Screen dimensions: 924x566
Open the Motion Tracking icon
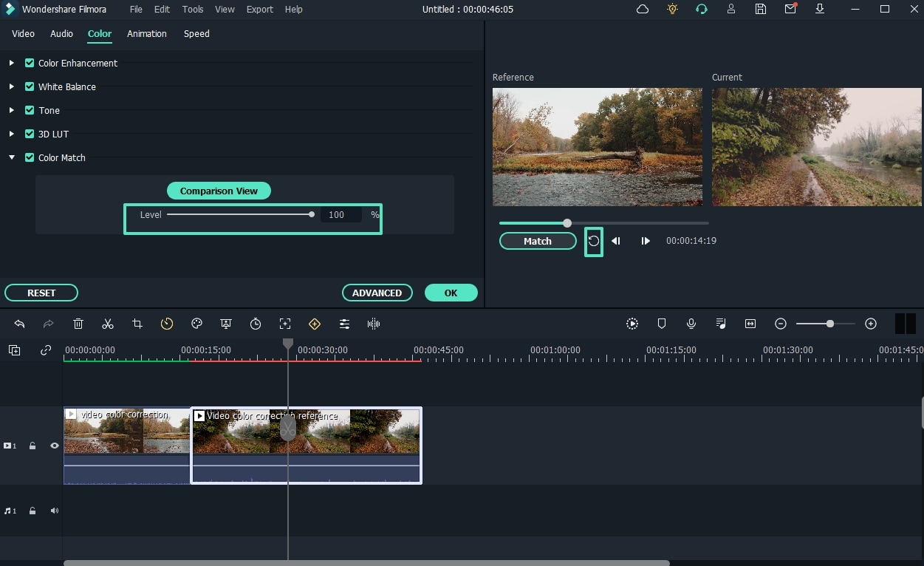(x=285, y=324)
